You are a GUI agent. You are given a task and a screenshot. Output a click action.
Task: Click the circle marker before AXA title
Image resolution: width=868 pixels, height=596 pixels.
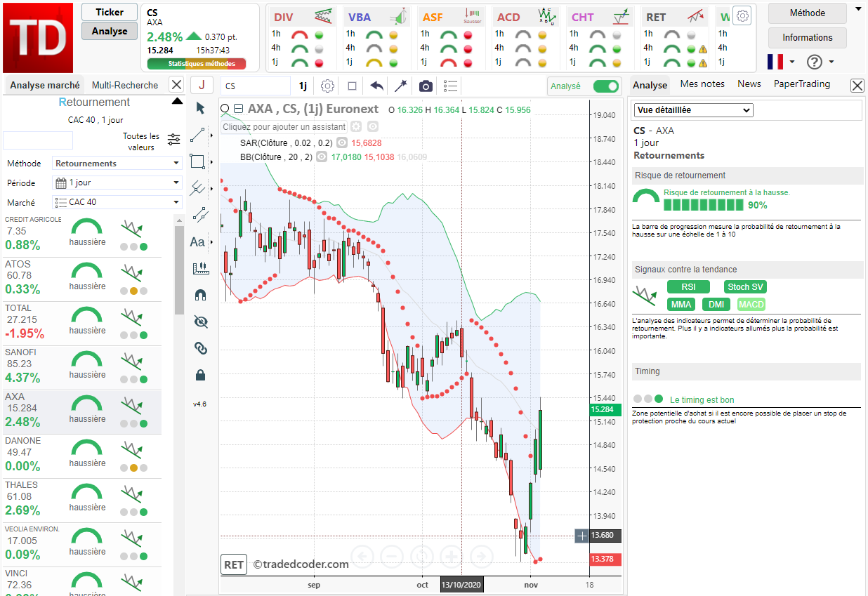click(225, 109)
